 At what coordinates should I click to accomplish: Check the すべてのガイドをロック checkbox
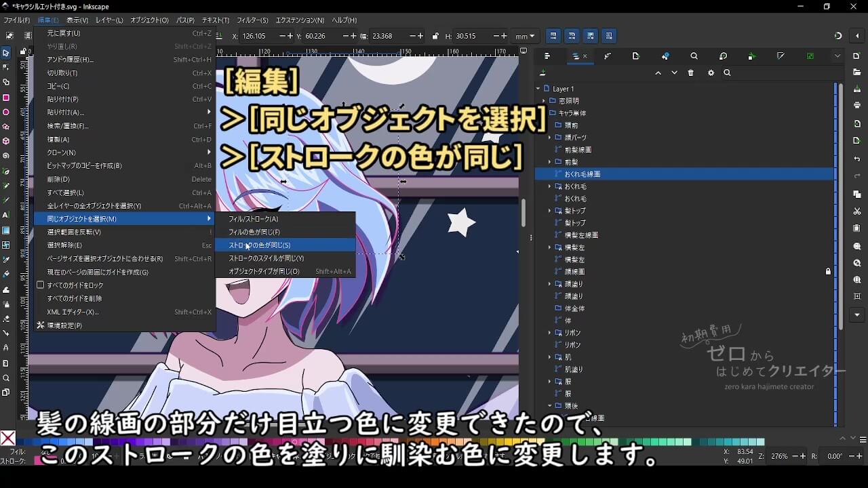pyautogui.click(x=41, y=285)
